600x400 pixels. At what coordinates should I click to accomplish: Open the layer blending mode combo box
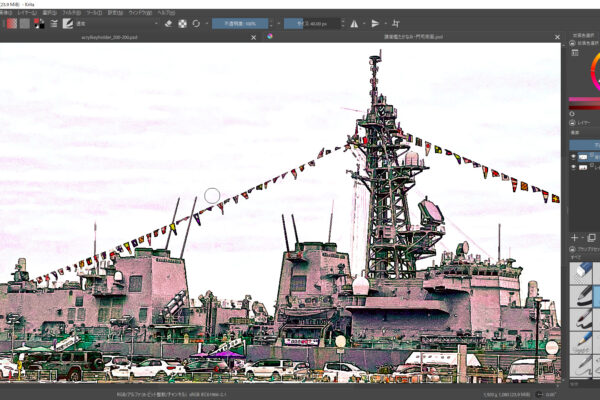(585, 132)
